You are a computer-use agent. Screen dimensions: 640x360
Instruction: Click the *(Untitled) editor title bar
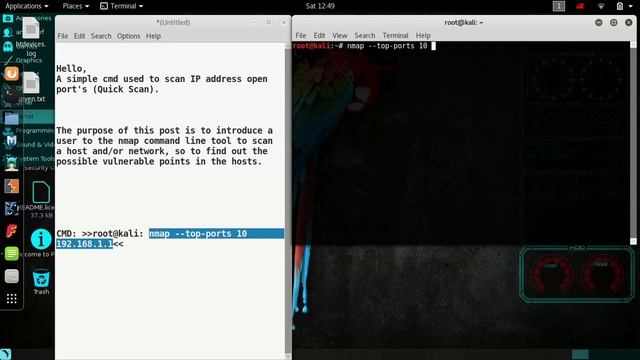[x=173, y=22]
